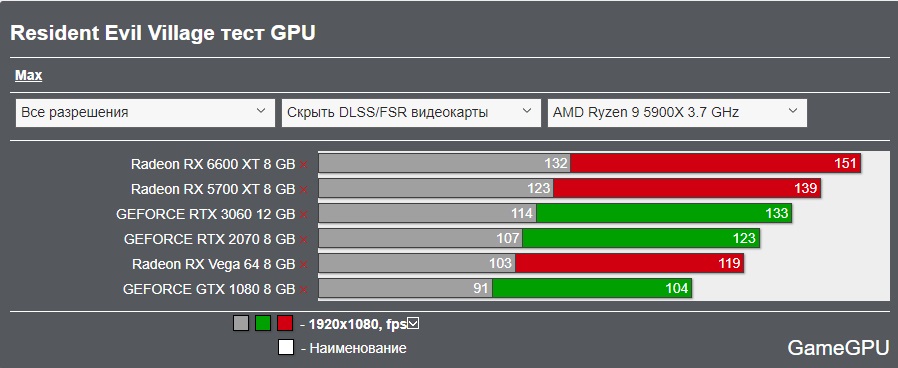Image resolution: width=898 pixels, height=368 pixels.
Task: Click the Radeon RX 6600 XT red bar
Action: click(x=715, y=163)
